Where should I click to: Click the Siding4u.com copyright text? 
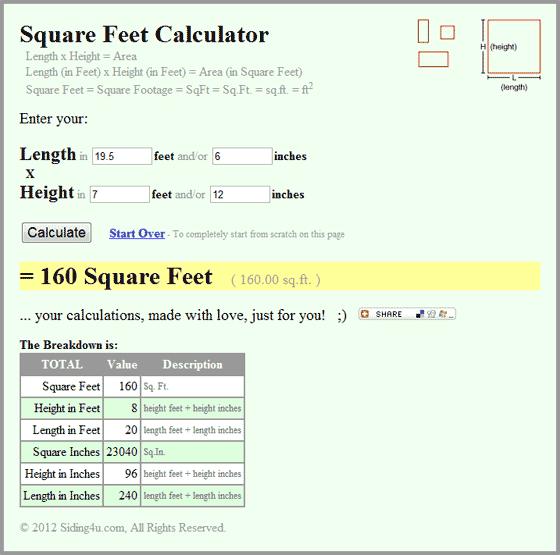pos(122,528)
